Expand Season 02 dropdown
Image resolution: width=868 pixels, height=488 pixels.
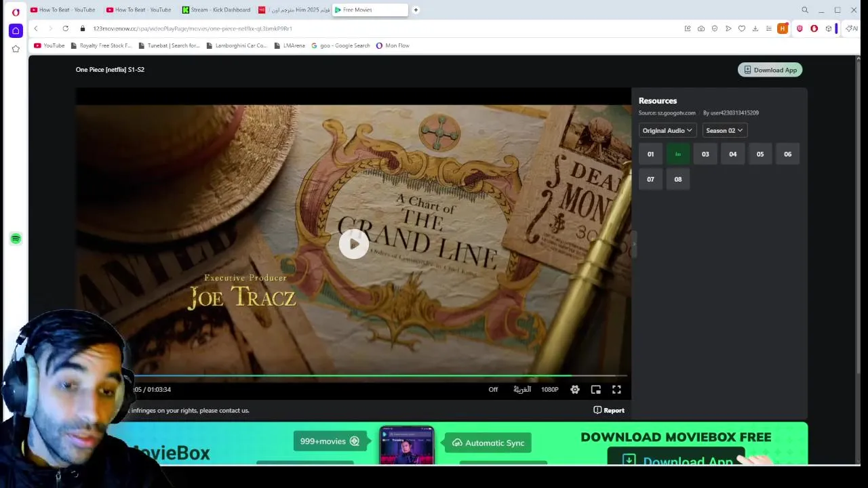724,131
